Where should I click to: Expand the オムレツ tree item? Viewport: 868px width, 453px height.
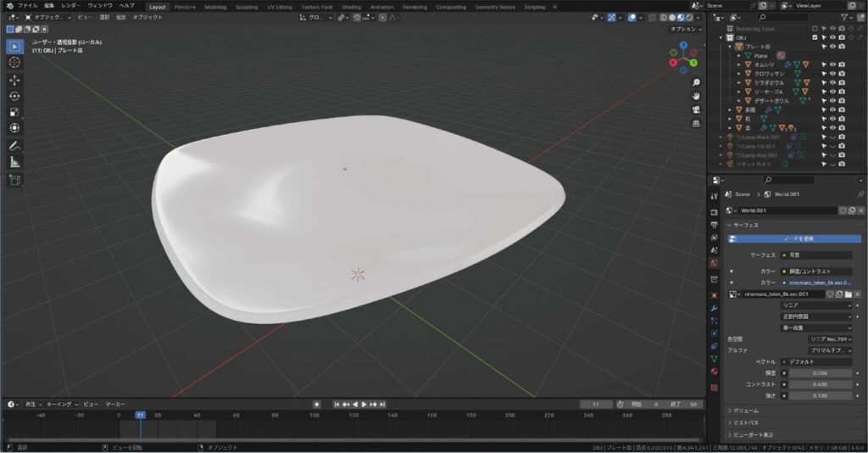coord(739,64)
